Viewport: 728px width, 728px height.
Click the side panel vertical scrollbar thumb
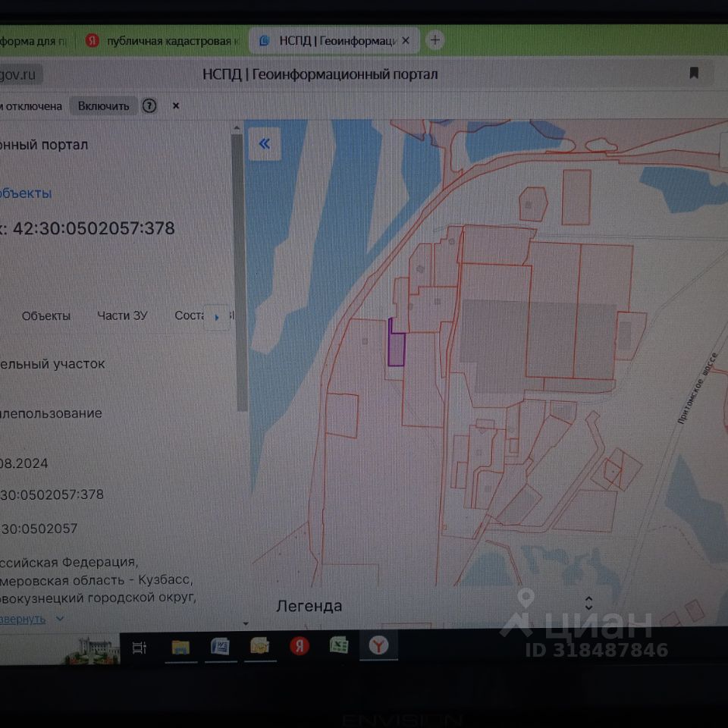click(x=240, y=273)
